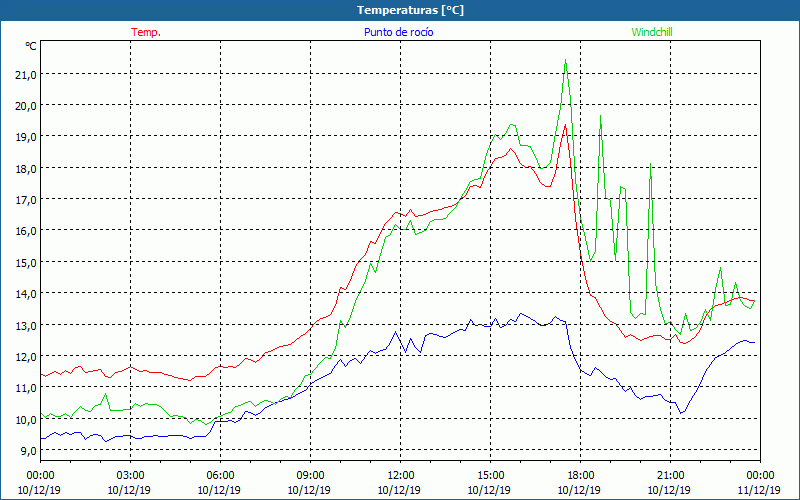Click the 9,0 y-axis value
Viewport: 800px width, 500px height.
29,451
